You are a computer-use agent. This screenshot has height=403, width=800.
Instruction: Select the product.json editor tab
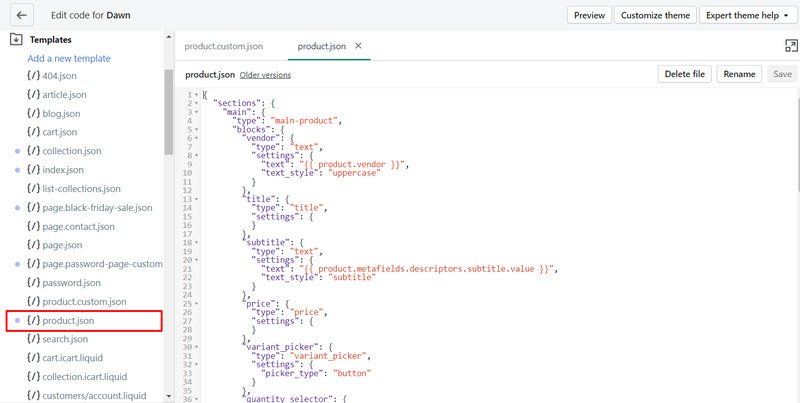click(321, 46)
